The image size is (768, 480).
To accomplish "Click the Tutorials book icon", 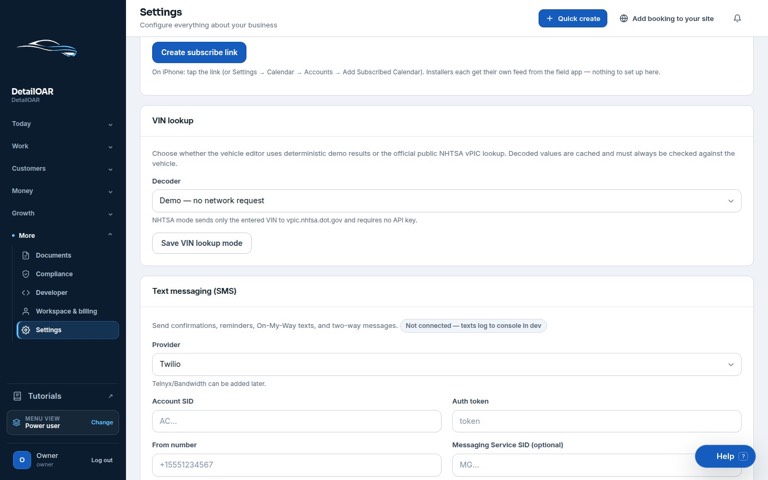I will (x=17, y=396).
